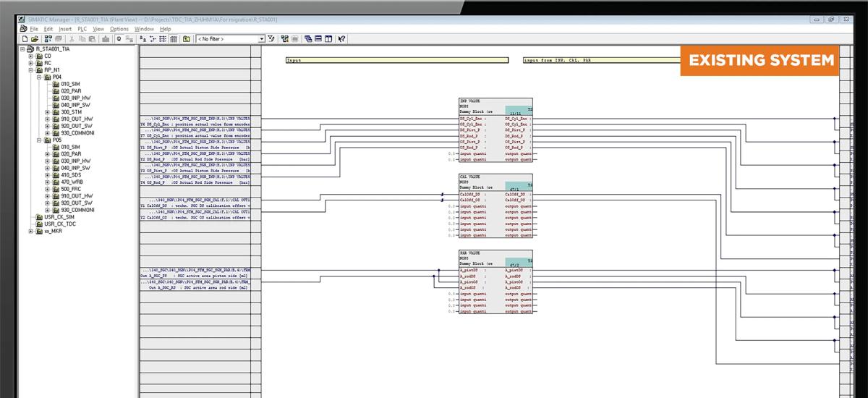
Task: Click the Large Icons view toolbar button
Action: click(143, 38)
